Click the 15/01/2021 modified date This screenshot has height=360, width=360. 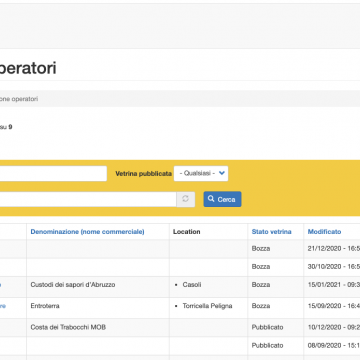point(334,285)
